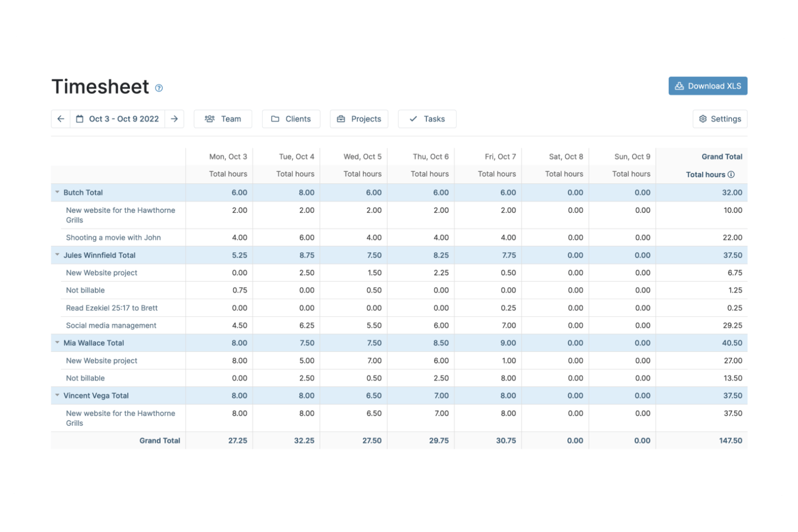
Task: Select the Grand Total column header
Action: click(x=722, y=156)
